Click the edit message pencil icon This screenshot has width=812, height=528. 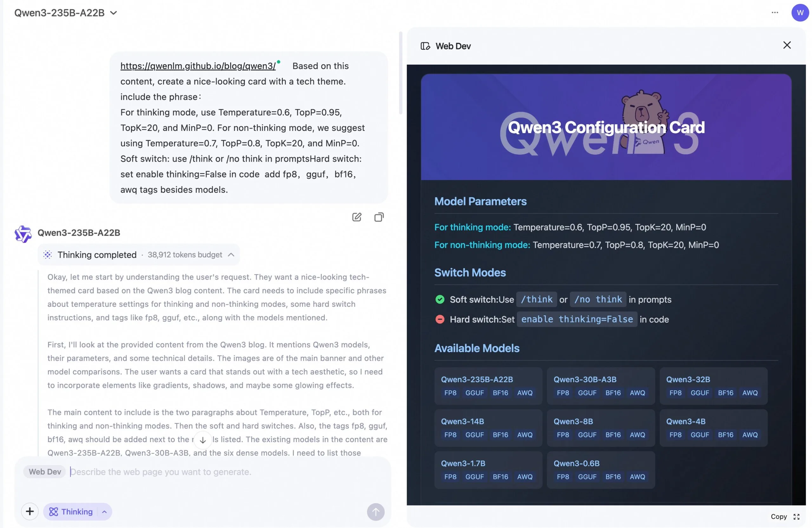tap(357, 217)
